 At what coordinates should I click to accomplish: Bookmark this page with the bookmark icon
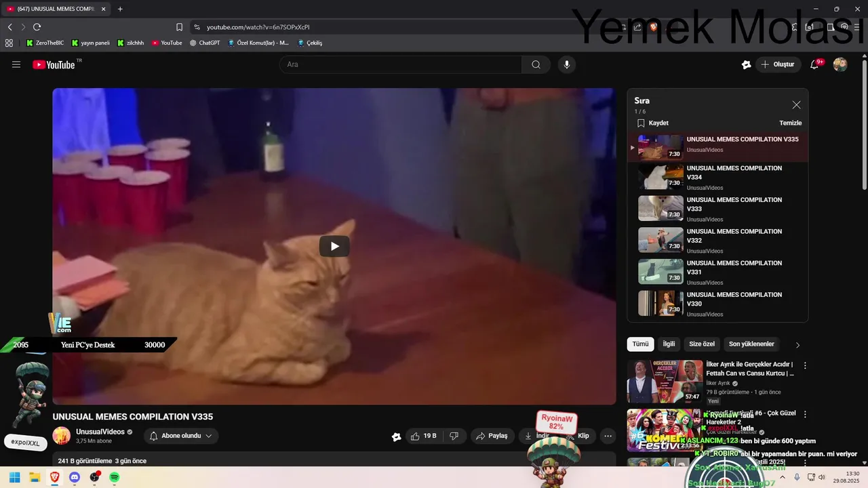click(179, 27)
